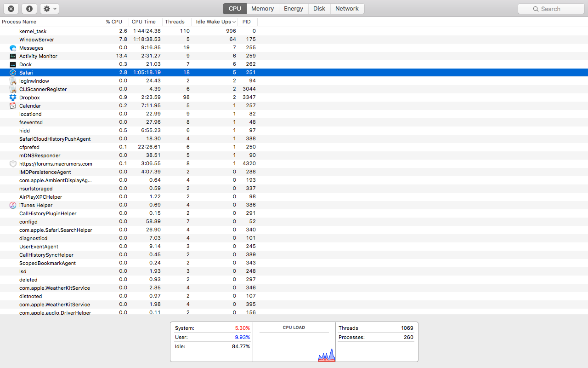
Task: Click the loginwindow process icon
Action: tap(13, 81)
